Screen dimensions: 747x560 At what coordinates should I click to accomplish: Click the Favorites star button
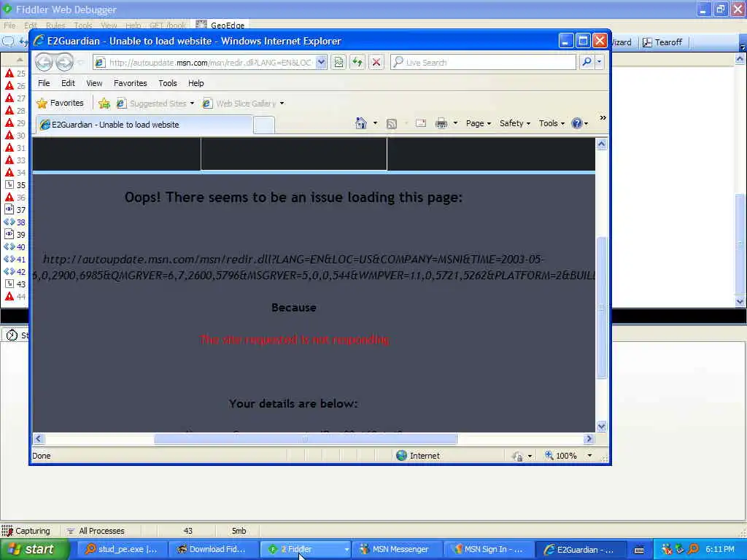pos(60,103)
